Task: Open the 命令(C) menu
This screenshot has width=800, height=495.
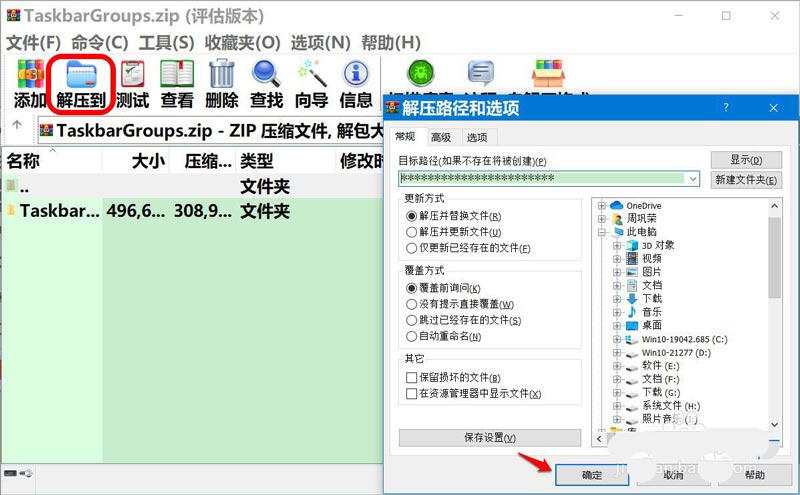Action: point(99,43)
